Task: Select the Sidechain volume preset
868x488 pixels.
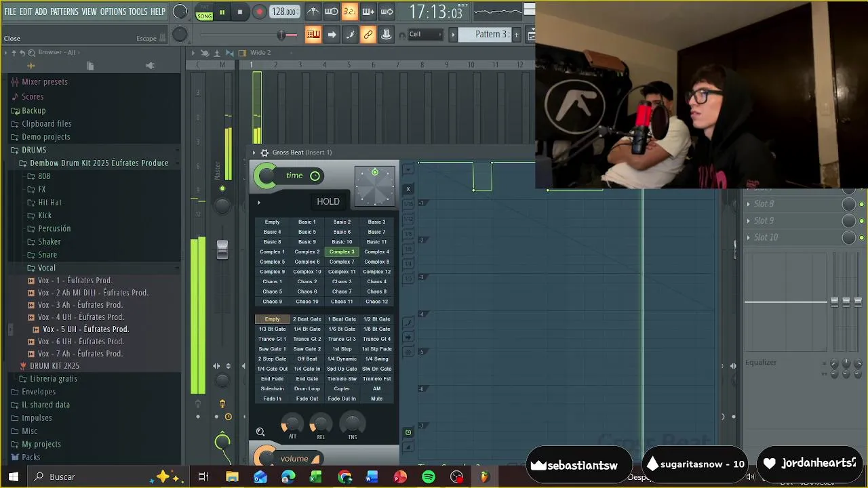Action: pos(272,388)
